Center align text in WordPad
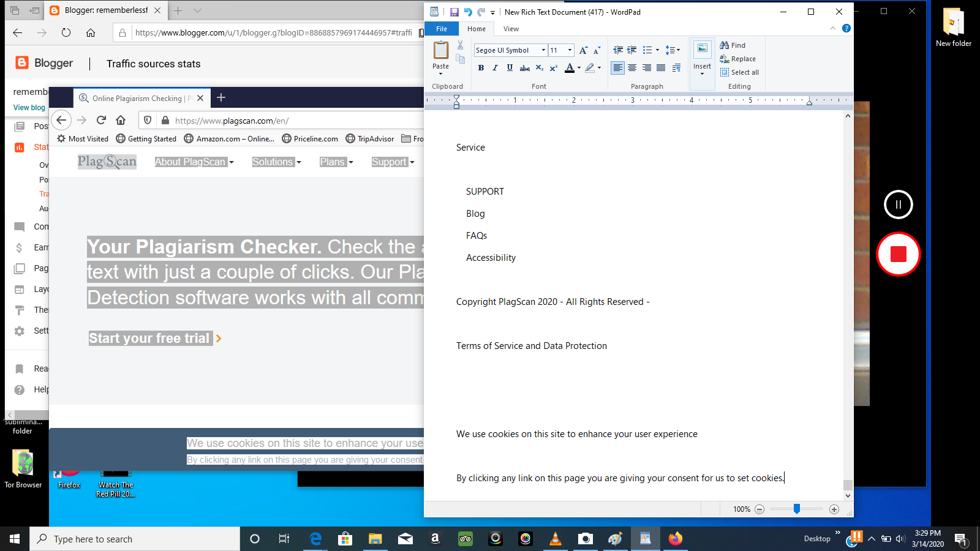 pyautogui.click(x=632, y=68)
